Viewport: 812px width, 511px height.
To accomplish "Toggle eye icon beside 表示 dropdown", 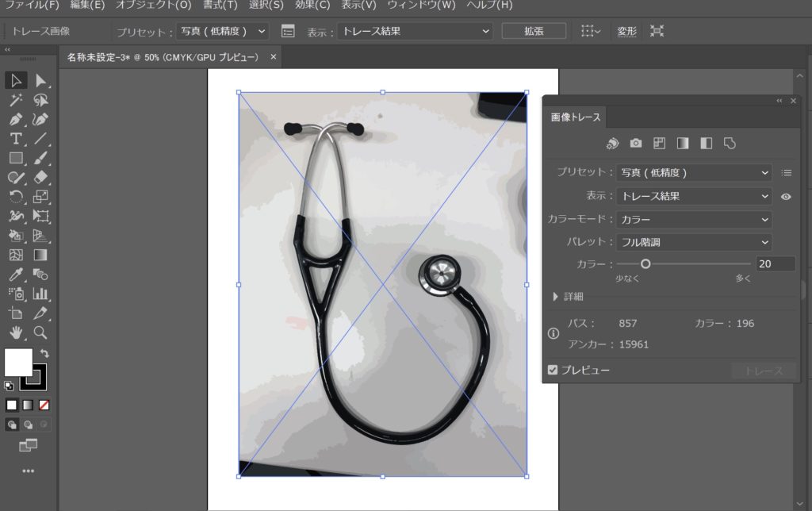I will [x=786, y=197].
